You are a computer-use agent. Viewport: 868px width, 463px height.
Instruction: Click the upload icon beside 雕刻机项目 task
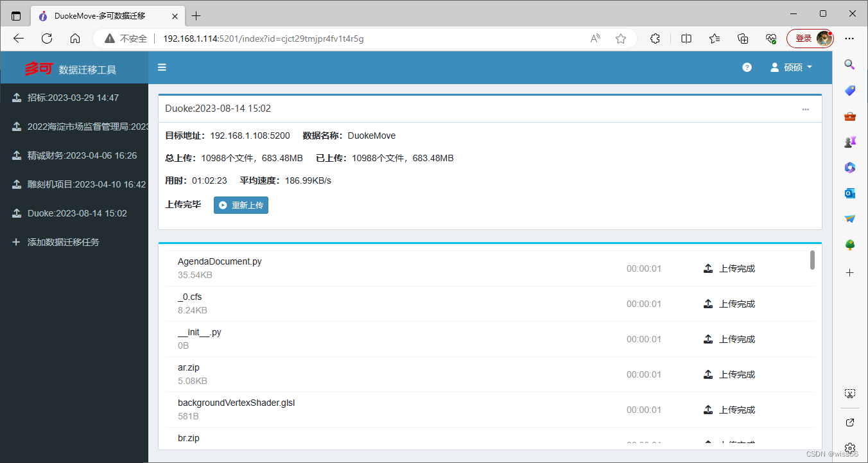(17, 184)
